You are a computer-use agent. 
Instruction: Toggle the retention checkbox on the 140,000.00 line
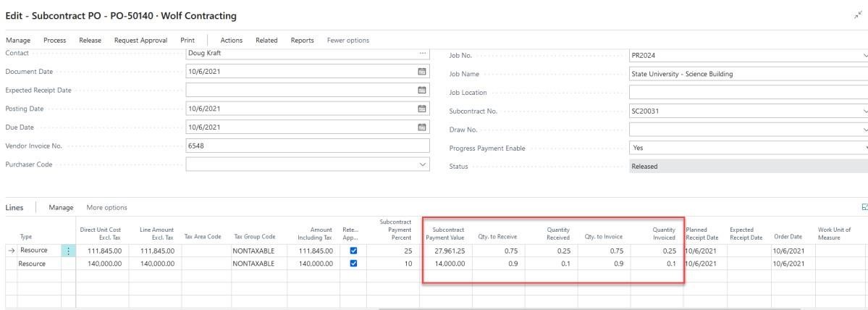click(x=353, y=264)
